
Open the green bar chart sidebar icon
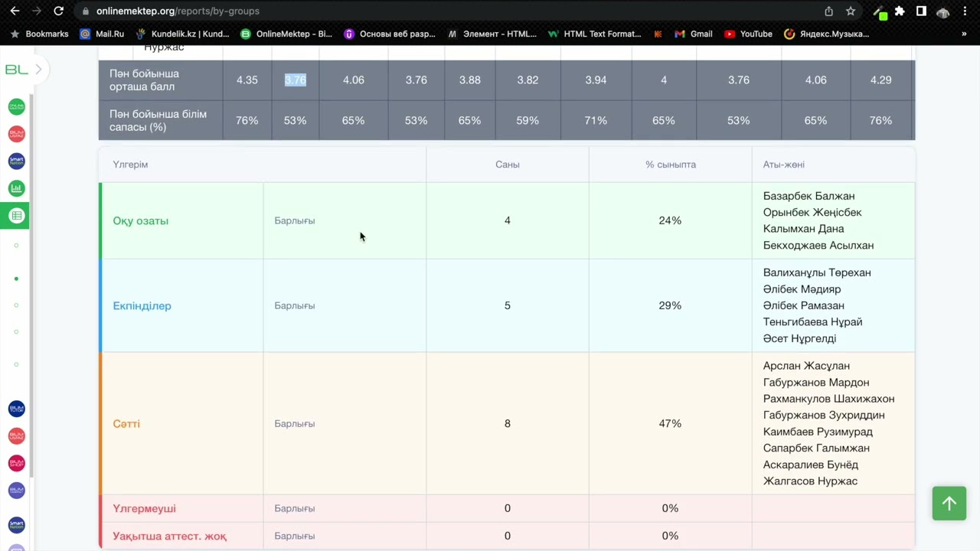pos(16,188)
